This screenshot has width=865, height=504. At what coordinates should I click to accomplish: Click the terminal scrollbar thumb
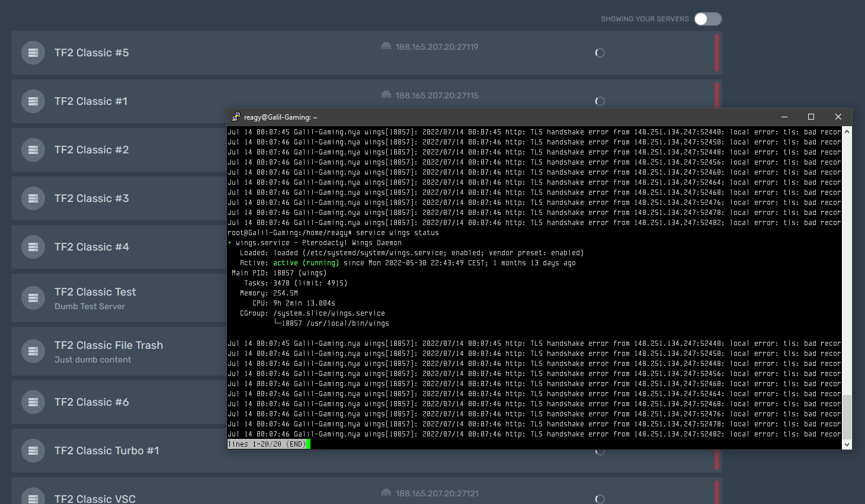point(847,417)
